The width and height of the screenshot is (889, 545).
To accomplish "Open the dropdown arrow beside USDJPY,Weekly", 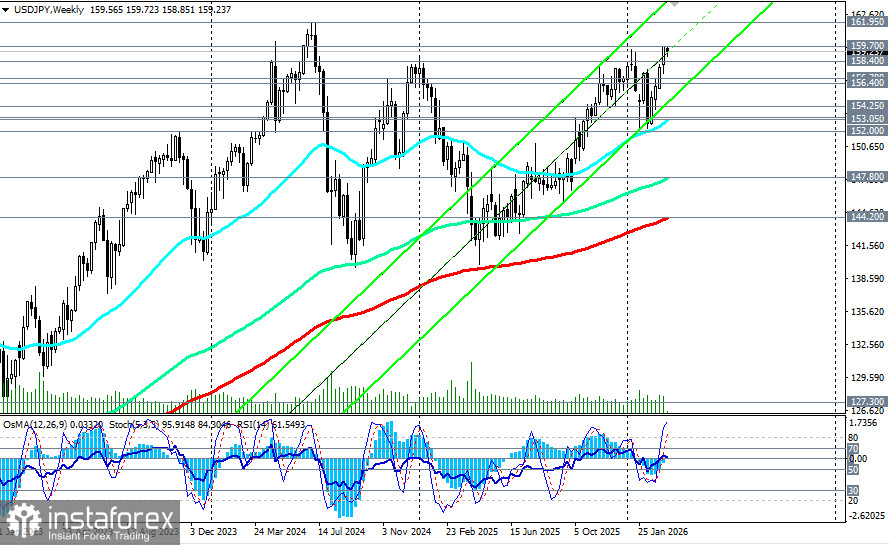I will coord(5,10).
